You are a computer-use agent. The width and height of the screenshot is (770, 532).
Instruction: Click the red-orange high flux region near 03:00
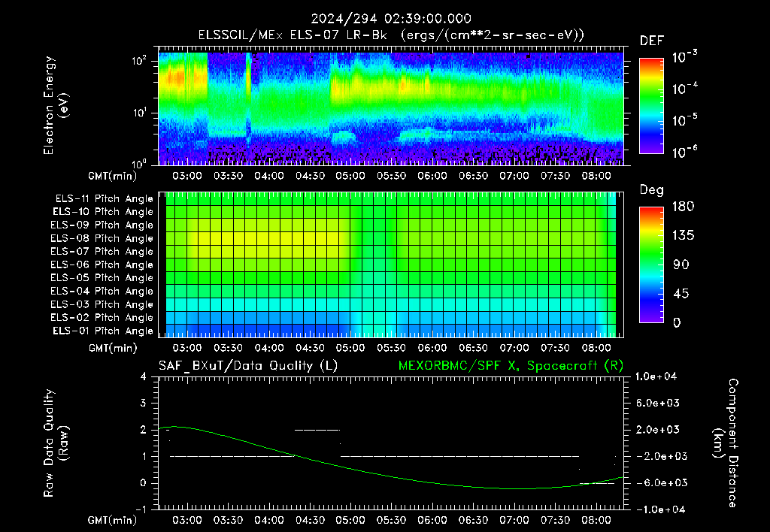point(176,77)
